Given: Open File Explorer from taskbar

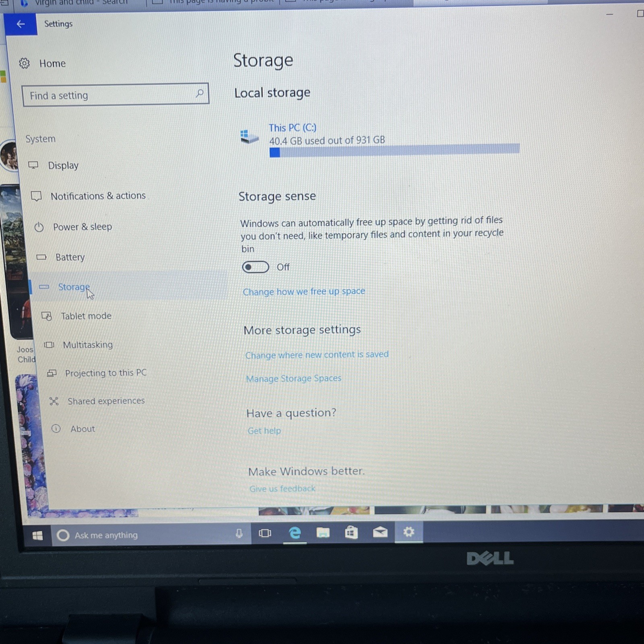Looking at the screenshot, I should (323, 533).
